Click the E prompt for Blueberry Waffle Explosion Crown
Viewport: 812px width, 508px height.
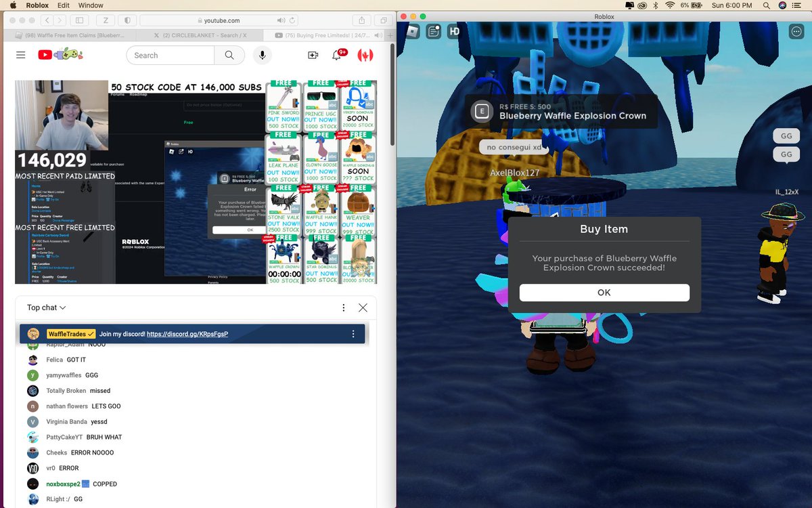click(x=482, y=112)
